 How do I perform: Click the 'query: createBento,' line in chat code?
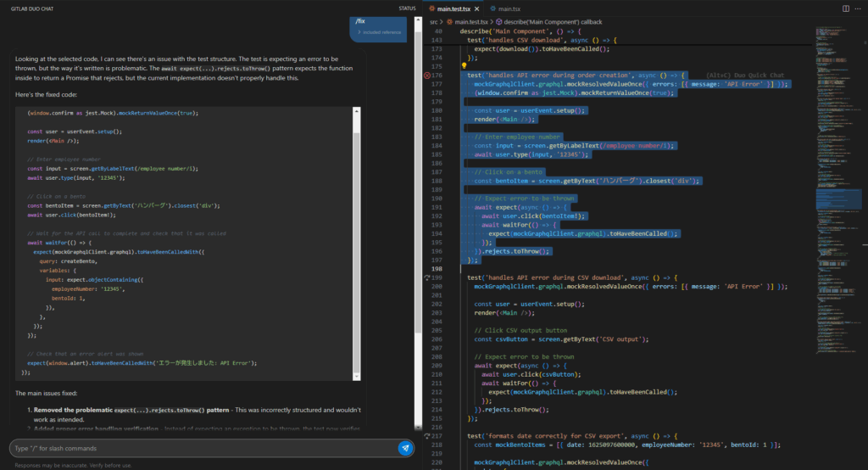(x=69, y=261)
